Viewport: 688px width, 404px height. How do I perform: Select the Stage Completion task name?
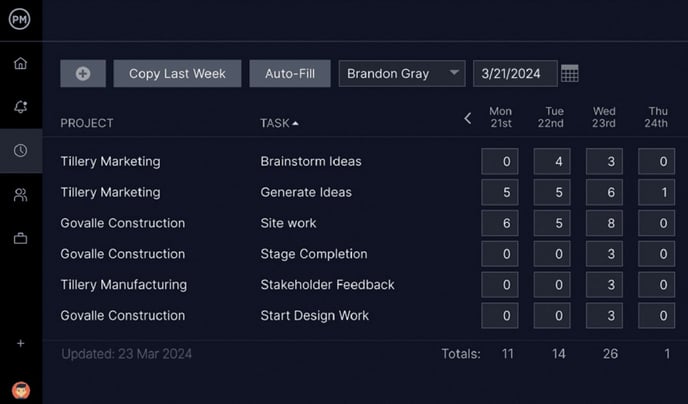click(x=314, y=254)
